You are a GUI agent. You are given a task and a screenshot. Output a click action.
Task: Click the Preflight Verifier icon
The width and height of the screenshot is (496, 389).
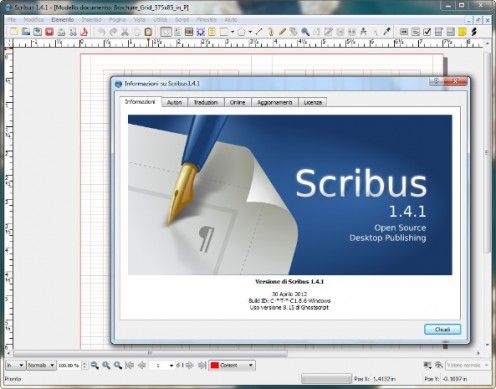73,32
